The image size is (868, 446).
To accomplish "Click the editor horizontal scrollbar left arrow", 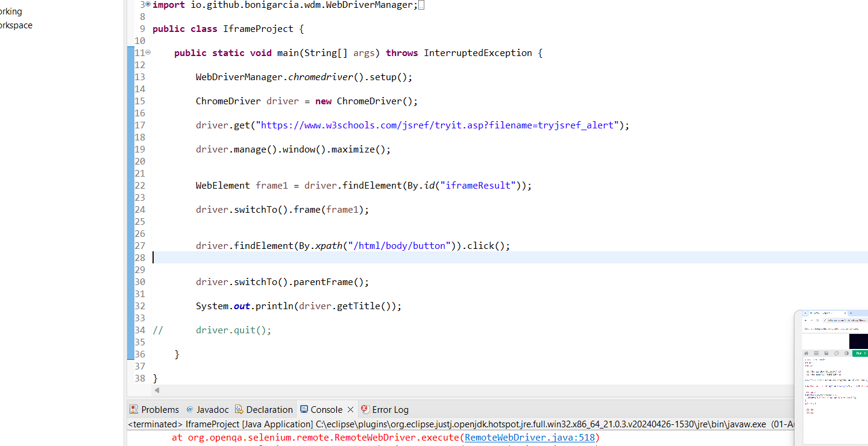I will pos(157,391).
